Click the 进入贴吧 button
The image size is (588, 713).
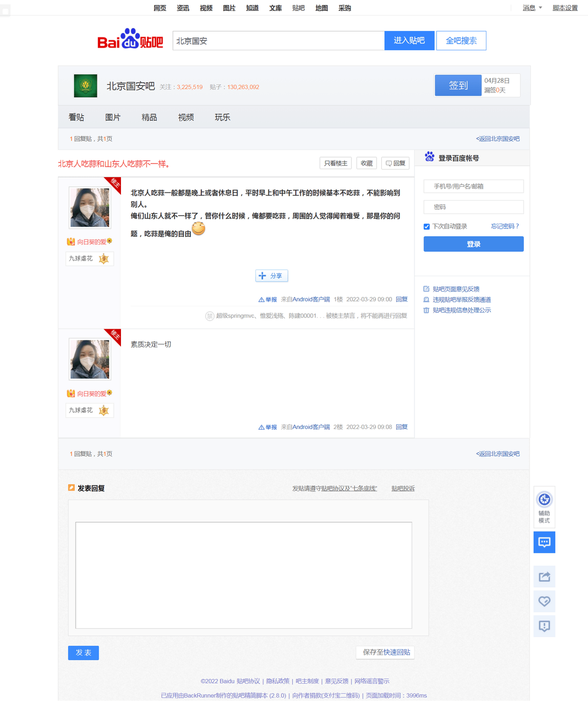coord(409,40)
